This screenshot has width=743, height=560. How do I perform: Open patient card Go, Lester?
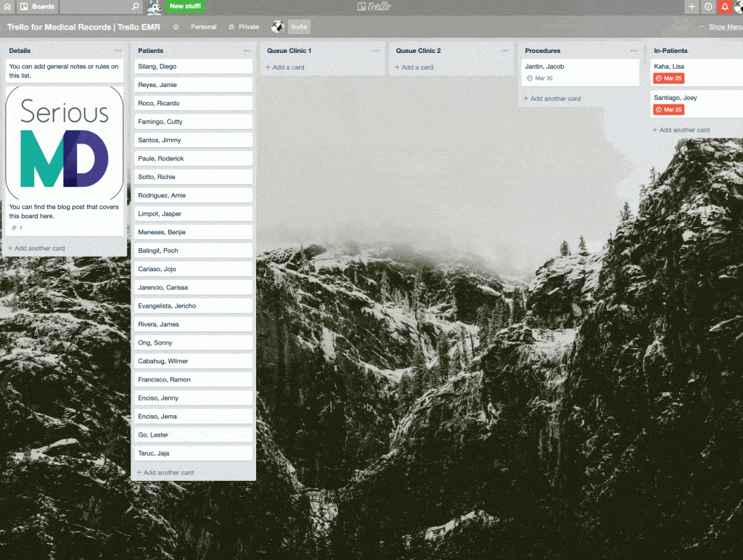pos(193,435)
